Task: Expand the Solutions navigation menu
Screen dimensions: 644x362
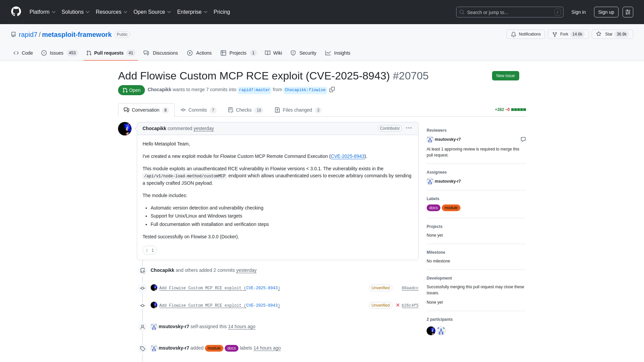Action: pos(75,12)
